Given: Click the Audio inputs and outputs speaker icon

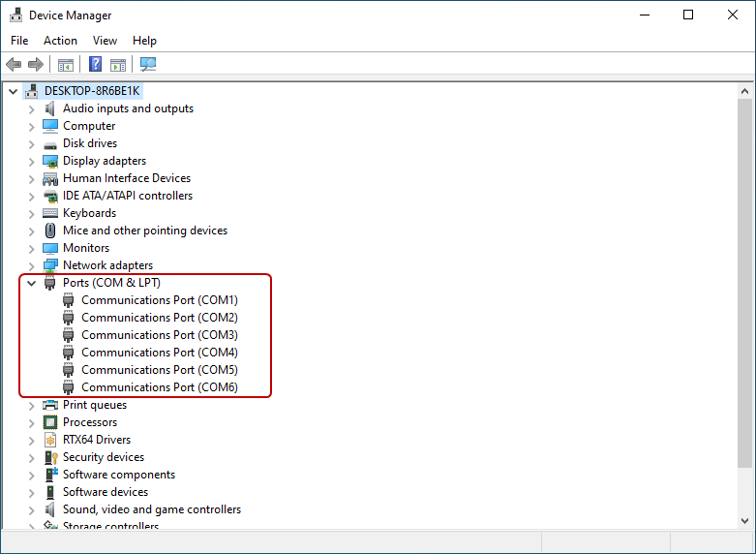Looking at the screenshot, I should pos(50,108).
